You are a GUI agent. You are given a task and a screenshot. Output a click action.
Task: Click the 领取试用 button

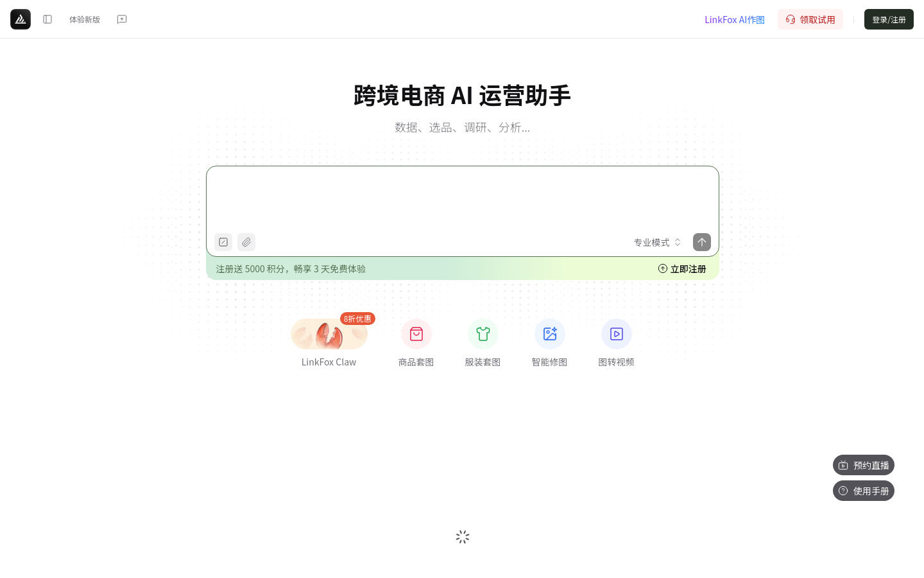[810, 19]
